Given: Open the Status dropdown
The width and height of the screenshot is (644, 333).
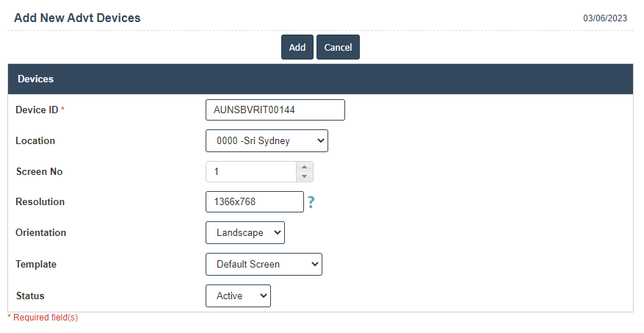Looking at the screenshot, I should [x=238, y=296].
